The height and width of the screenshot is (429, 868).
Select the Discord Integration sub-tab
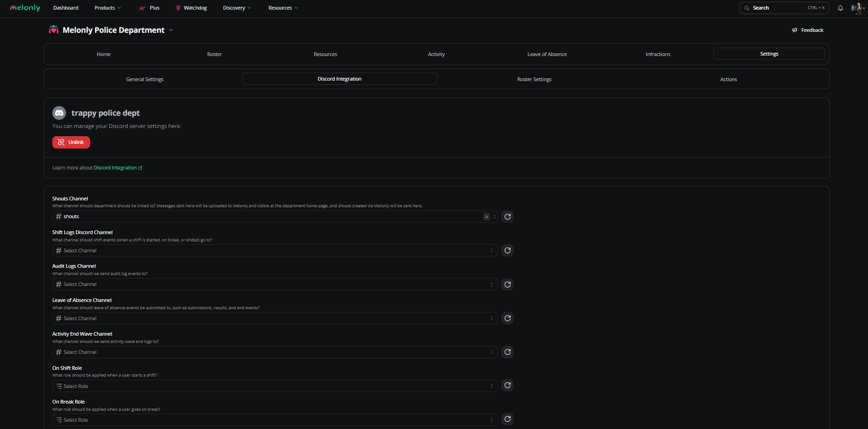click(x=339, y=79)
